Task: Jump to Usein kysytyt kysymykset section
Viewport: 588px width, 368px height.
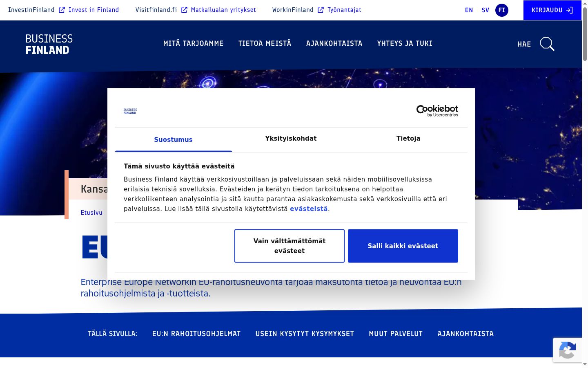Action: (x=305, y=334)
